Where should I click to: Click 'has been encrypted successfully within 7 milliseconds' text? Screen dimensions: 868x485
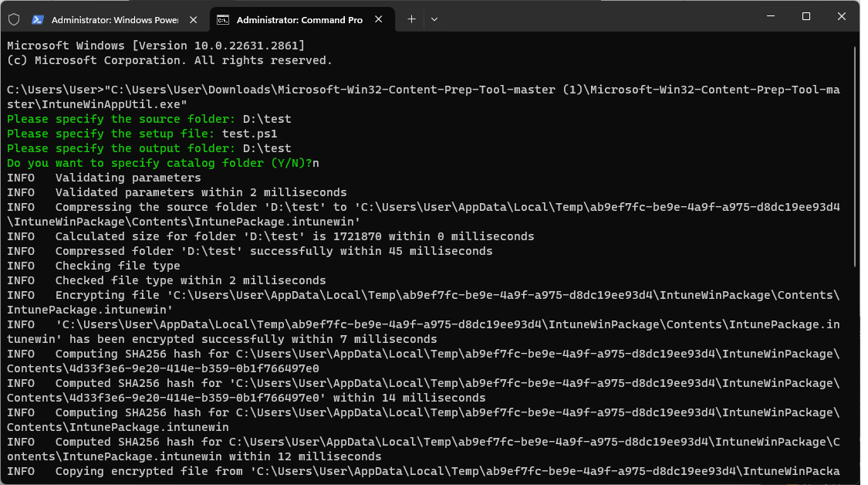click(253, 339)
